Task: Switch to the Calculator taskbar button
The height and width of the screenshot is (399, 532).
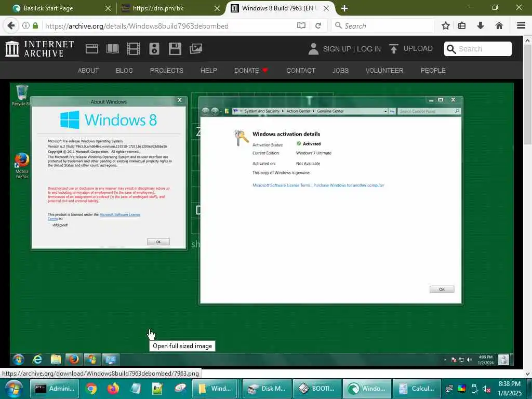Action: (417, 389)
